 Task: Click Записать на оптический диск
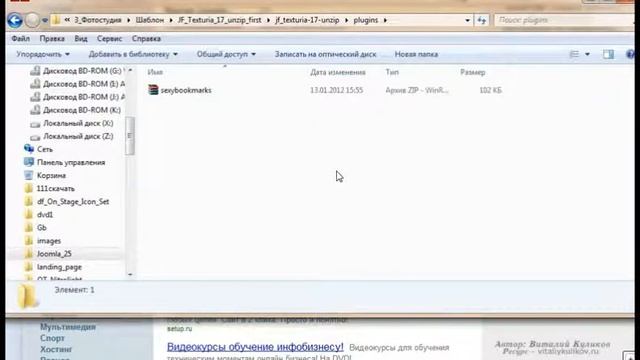325,54
